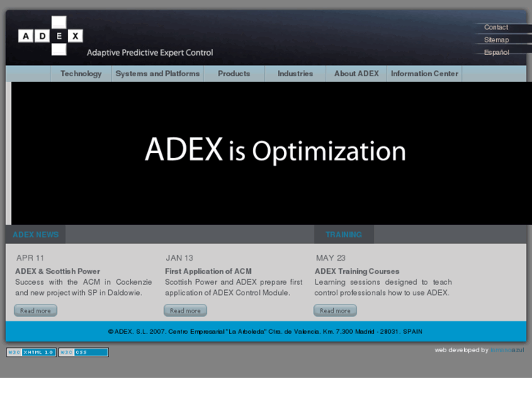Open the Sitemap link
The width and height of the screenshot is (532, 399).
click(x=496, y=40)
